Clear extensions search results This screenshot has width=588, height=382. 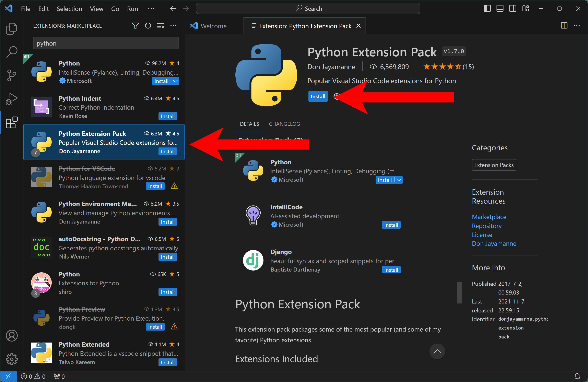pos(161,26)
